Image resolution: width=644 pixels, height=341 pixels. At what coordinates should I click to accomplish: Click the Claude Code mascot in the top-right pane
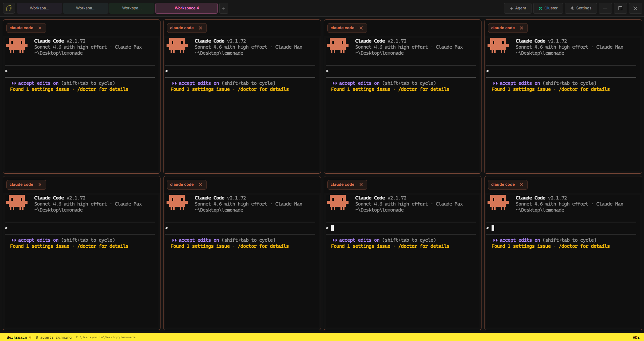[498, 46]
